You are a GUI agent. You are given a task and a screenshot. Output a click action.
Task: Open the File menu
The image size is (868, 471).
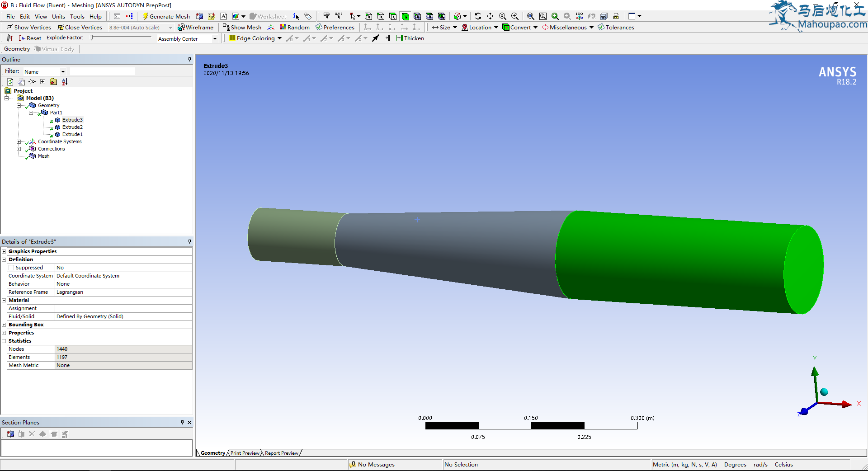pos(10,16)
